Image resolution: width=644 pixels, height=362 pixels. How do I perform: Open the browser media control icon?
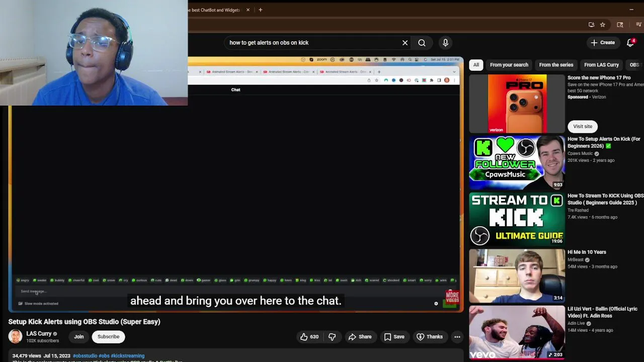click(x=639, y=25)
